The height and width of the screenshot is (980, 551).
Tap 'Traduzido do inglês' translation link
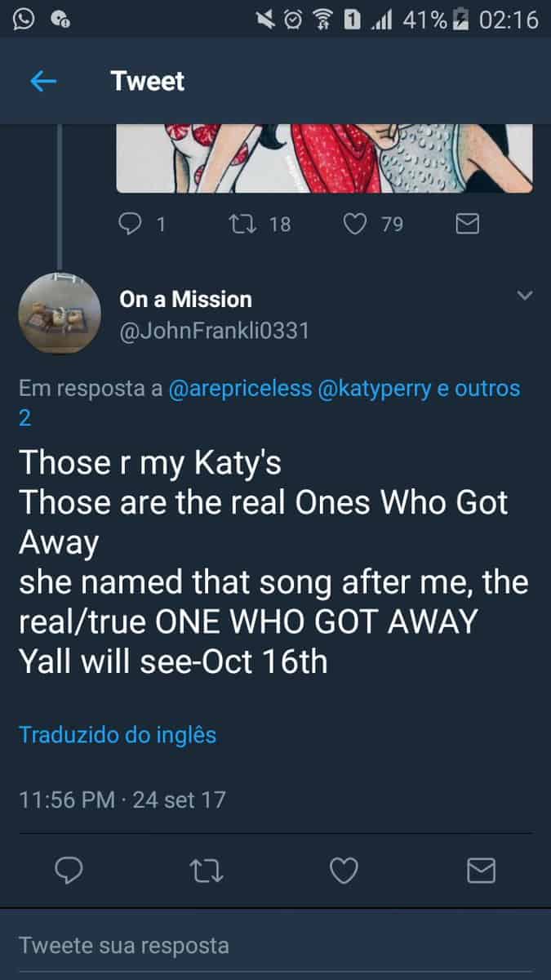(118, 734)
